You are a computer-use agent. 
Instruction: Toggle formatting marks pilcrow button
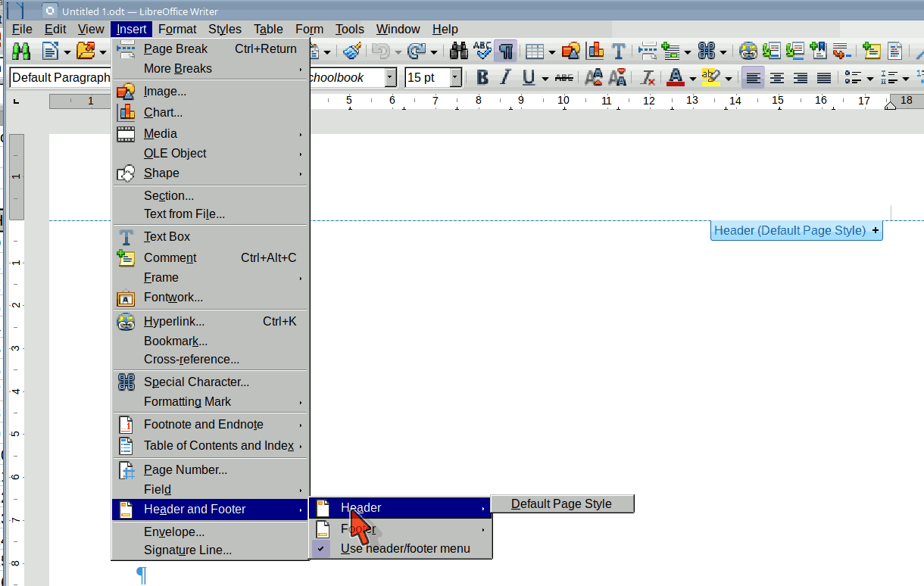point(506,51)
